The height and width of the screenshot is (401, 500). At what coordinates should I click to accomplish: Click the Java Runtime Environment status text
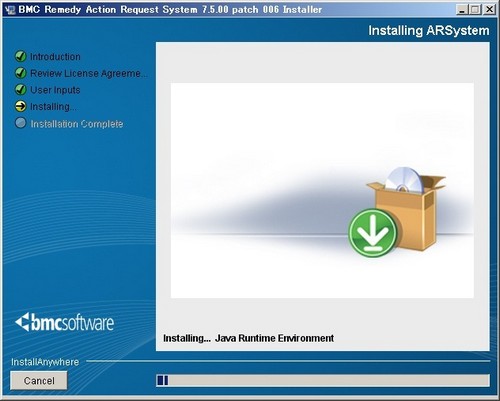[274, 338]
